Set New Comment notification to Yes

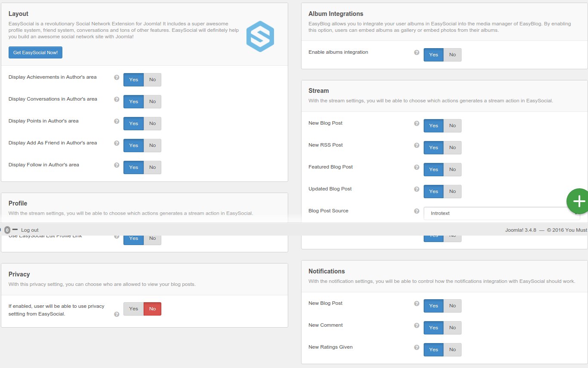[434, 328]
